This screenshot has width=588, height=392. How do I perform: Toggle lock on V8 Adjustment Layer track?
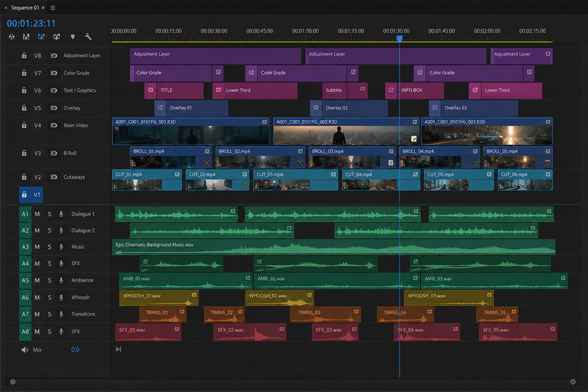(x=24, y=56)
